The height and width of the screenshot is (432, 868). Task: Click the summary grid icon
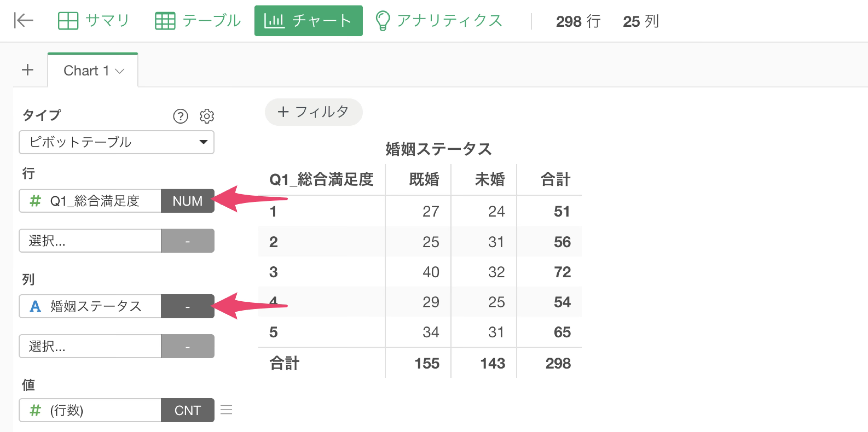tap(68, 21)
